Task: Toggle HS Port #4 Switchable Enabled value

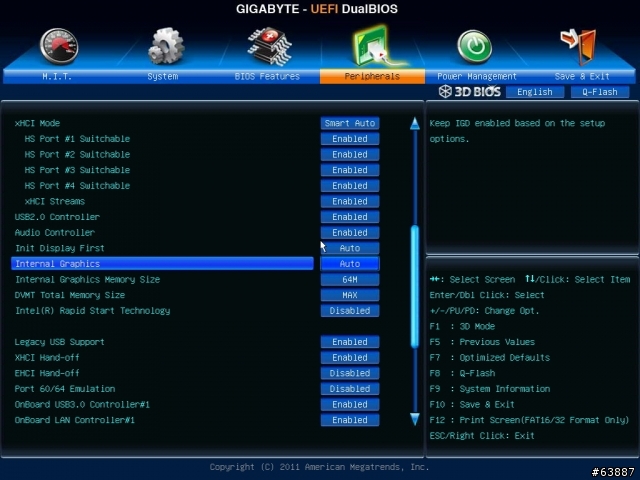Action: [350, 186]
